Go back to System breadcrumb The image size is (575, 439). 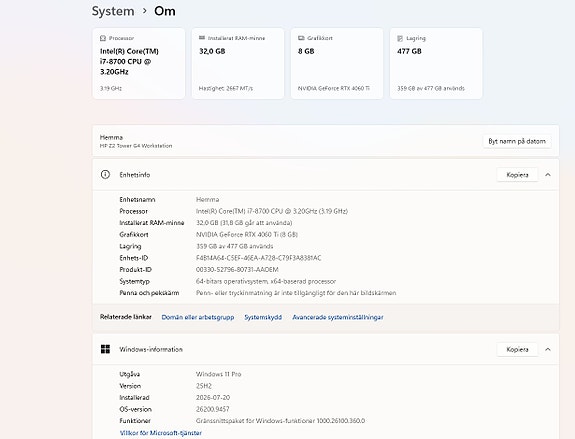pos(113,11)
